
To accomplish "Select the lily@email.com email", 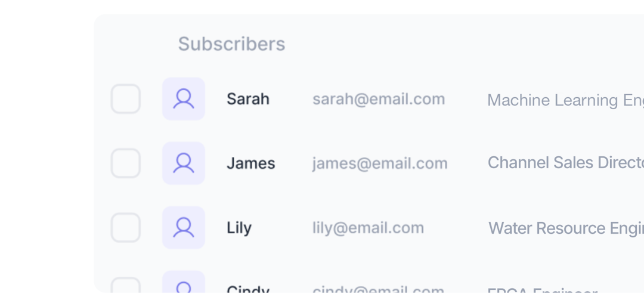I will click(369, 227).
